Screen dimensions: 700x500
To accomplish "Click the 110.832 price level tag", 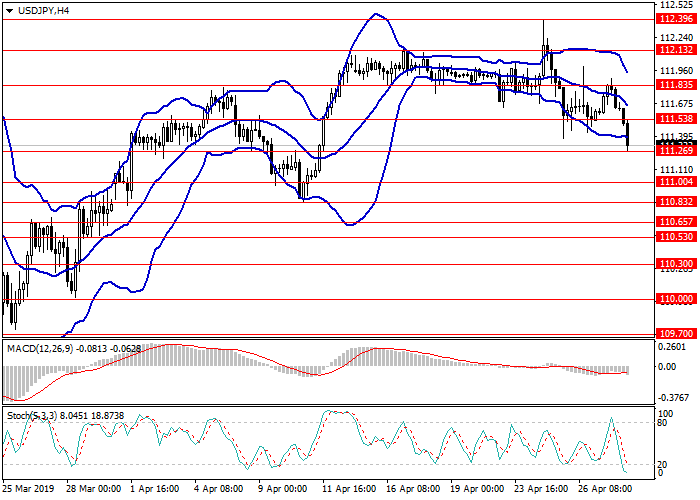I will [x=676, y=201].
